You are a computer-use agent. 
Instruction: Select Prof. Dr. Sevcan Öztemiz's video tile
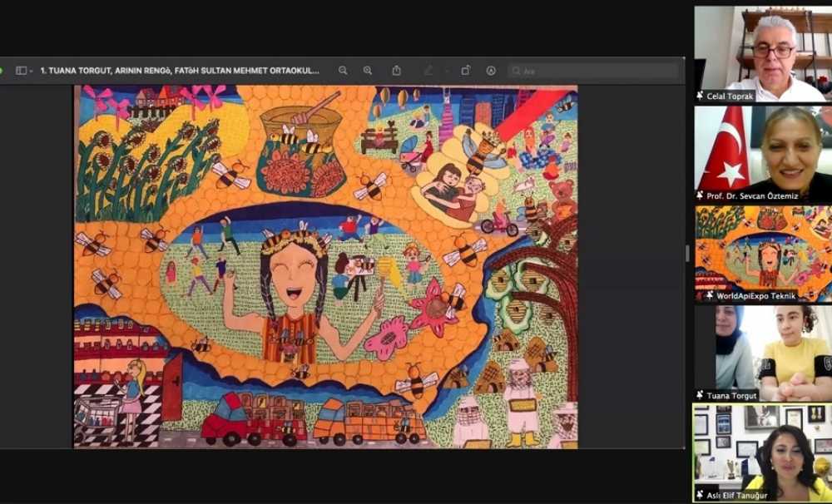tap(763, 154)
